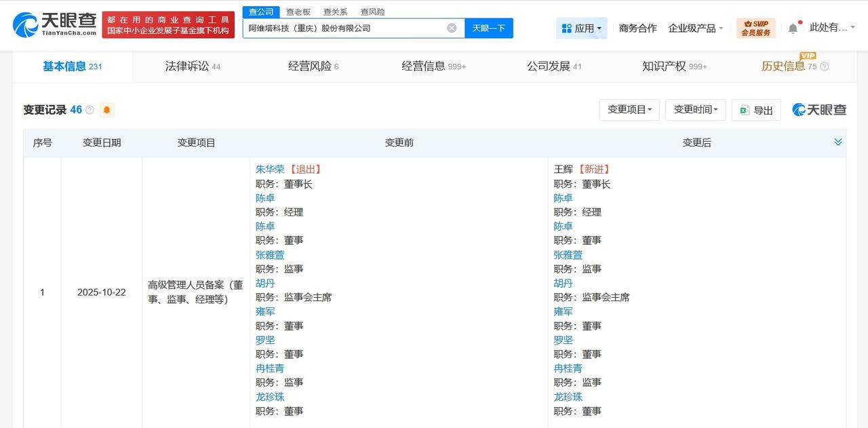Select the 公司发展 41 tab
The height and width of the screenshot is (428, 868).
(554, 66)
